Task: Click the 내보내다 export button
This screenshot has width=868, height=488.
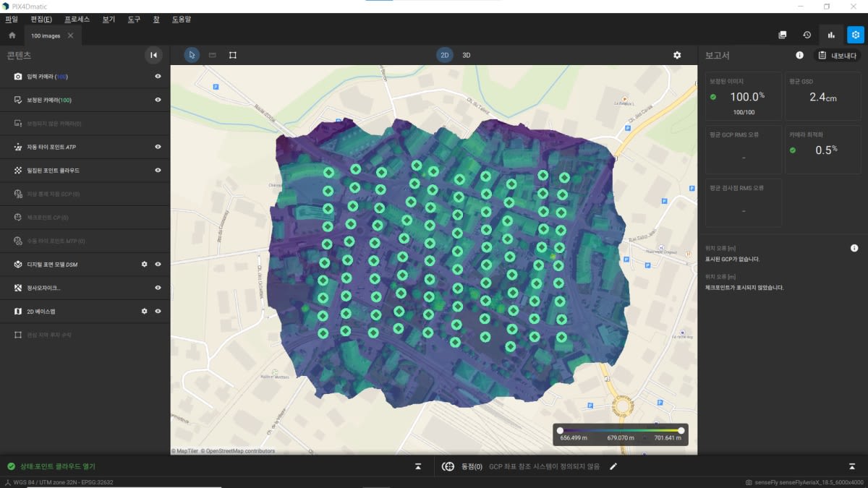Action: tap(837, 55)
